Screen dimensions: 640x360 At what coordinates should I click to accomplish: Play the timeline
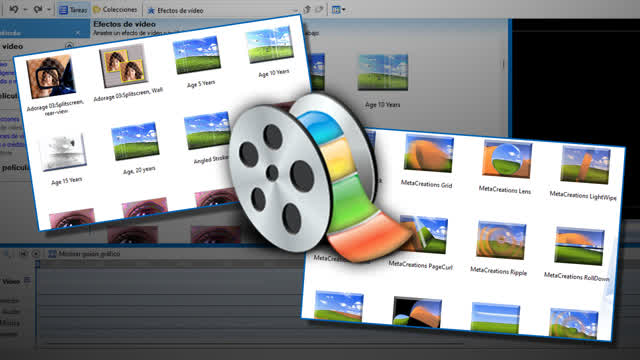click(36, 253)
